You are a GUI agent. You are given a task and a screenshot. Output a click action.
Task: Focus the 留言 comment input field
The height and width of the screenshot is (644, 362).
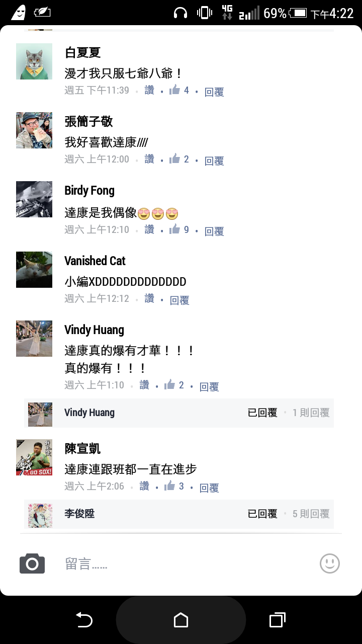point(181,564)
